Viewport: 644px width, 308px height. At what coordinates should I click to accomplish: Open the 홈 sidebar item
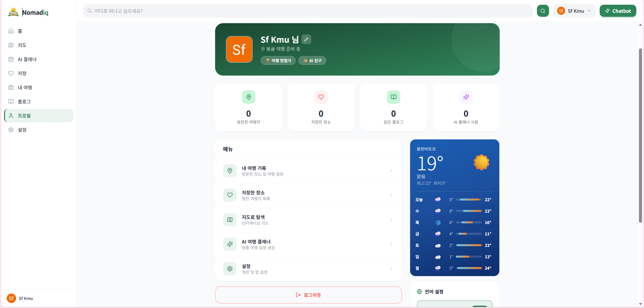[x=39, y=31]
